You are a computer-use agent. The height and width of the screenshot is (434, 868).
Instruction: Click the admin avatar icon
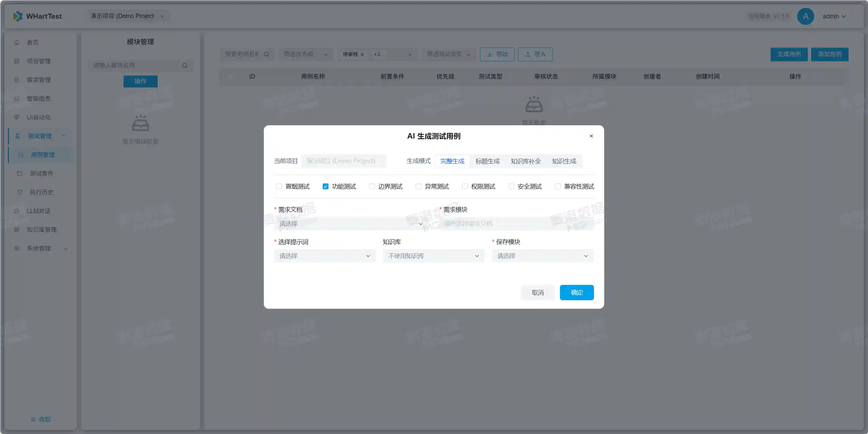point(805,16)
